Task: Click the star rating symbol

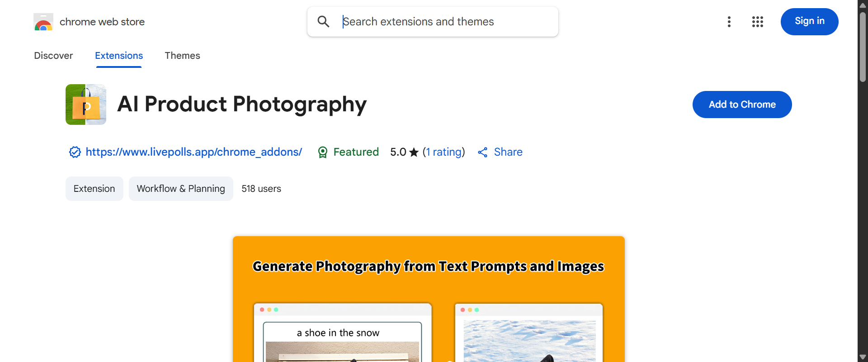Action: (x=414, y=152)
